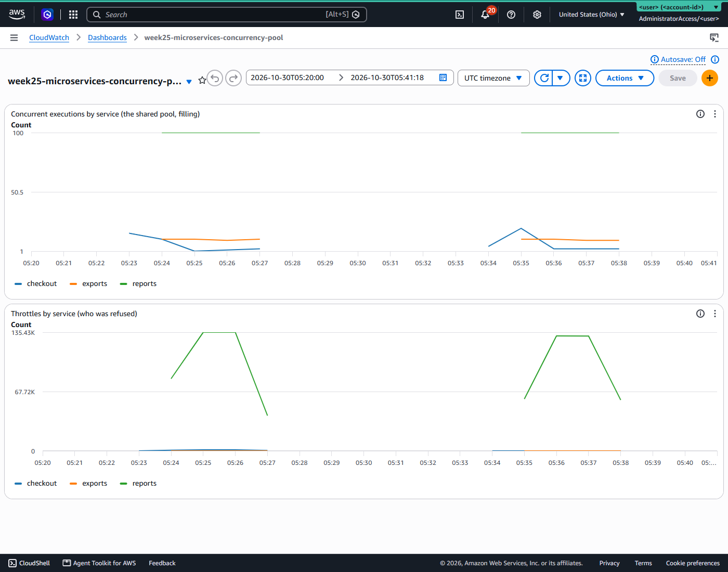
Task: Toggle checkout series in Concurrent executions legend
Action: coord(36,283)
